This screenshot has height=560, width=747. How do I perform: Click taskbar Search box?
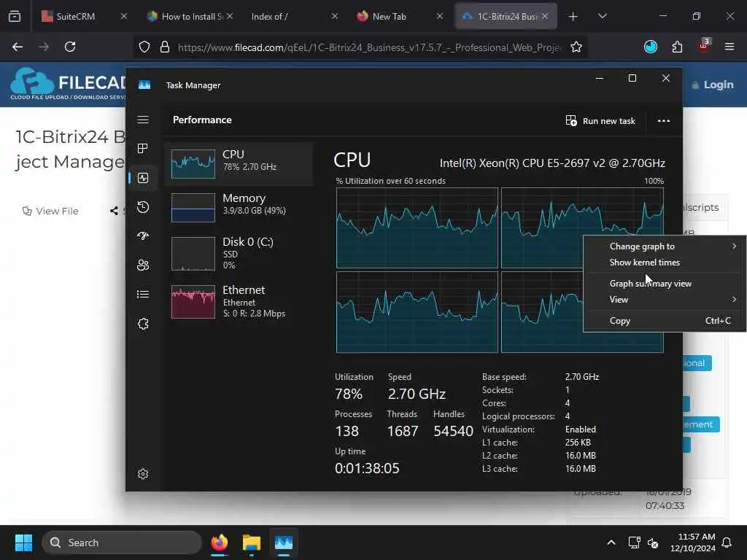pyautogui.click(x=122, y=542)
